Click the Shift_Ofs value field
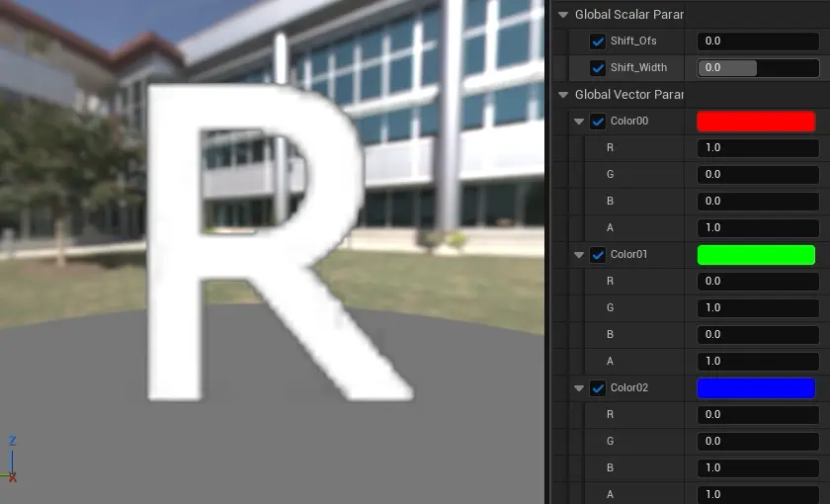This screenshot has width=830, height=504. pyautogui.click(x=758, y=42)
